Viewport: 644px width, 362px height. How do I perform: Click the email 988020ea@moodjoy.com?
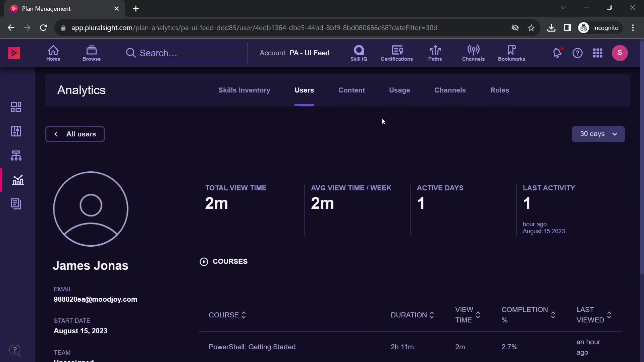point(96,299)
